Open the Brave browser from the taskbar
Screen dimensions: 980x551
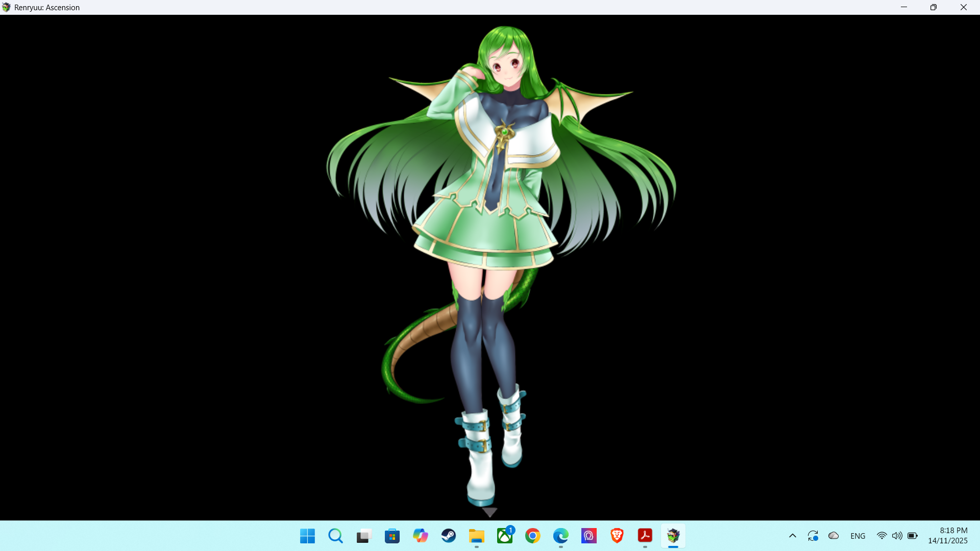617,536
